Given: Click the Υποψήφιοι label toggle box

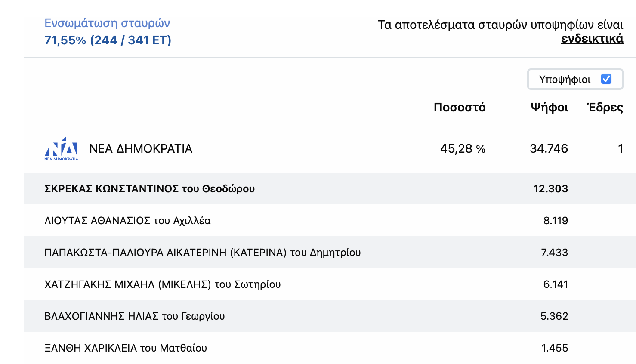Looking at the screenshot, I should pyautogui.click(x=575, y=79).
